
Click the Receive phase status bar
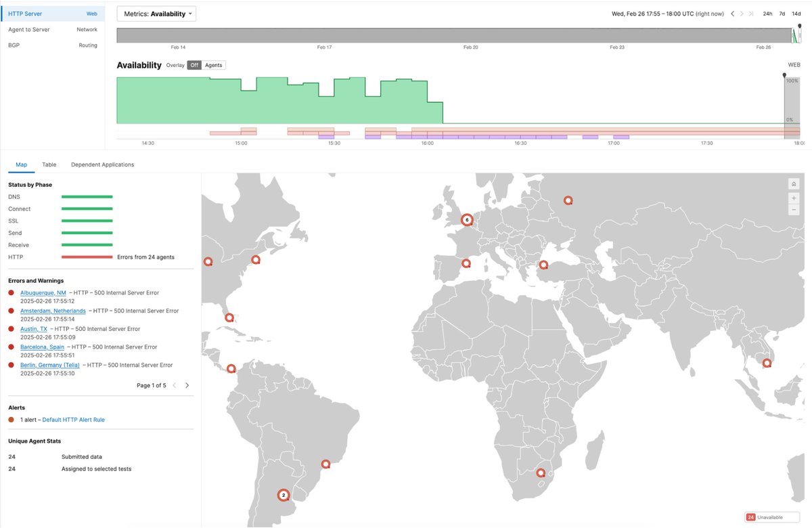click(87, 245)
